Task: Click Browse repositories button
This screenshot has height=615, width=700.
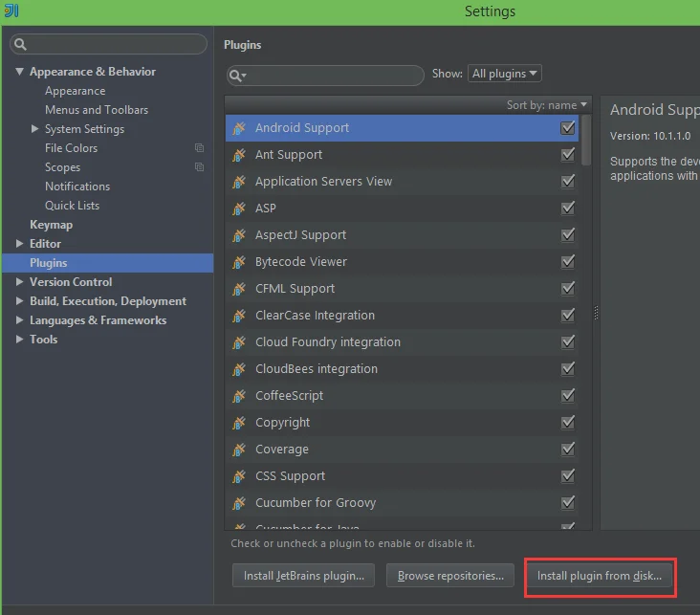Action: [x=450, y=576]
